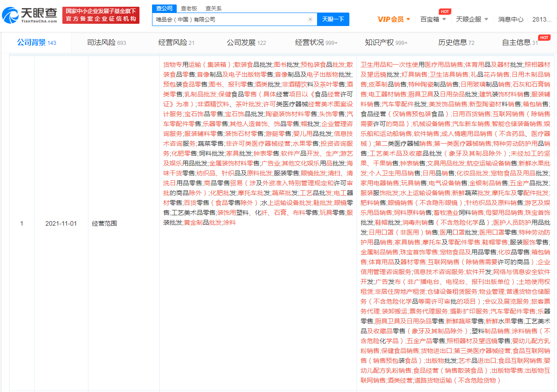Select the 查公司 search tab
Screen dimensions: 557x392
coord(164,8)
